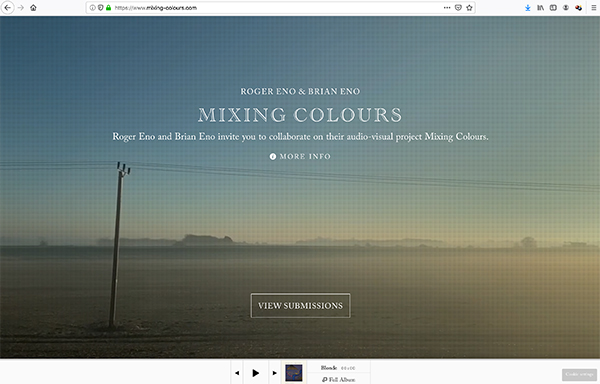Click the browser forward arrow
This screenshot has width=600, height=384.
[21, 8]
